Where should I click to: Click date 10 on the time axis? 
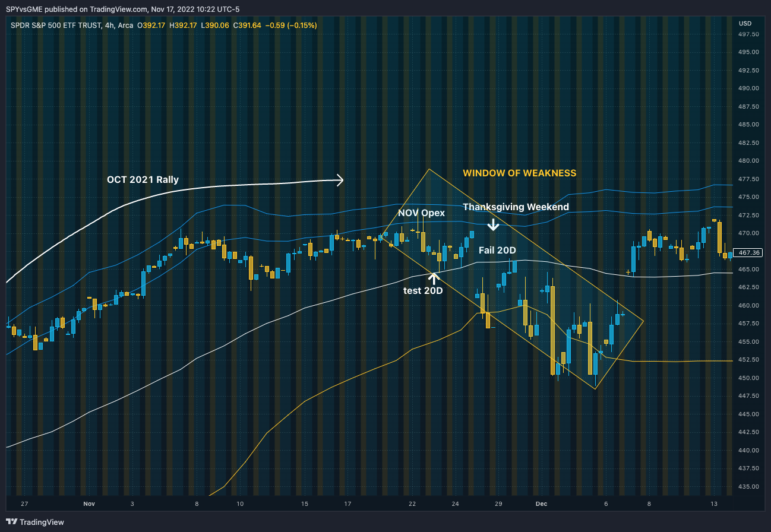tap(240, 504)
